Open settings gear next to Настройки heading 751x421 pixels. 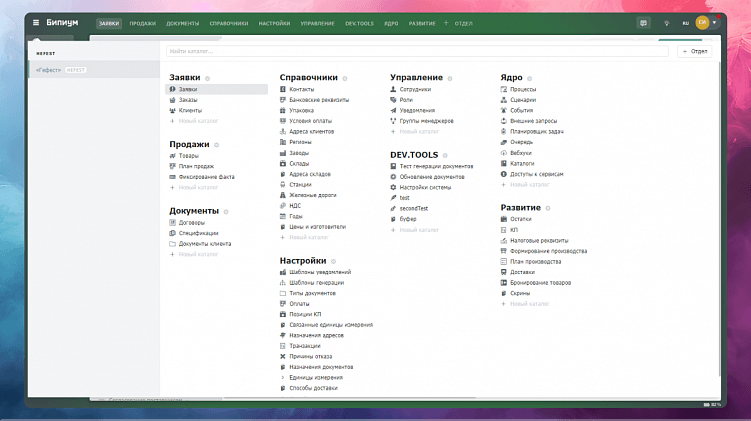[333, 262]
